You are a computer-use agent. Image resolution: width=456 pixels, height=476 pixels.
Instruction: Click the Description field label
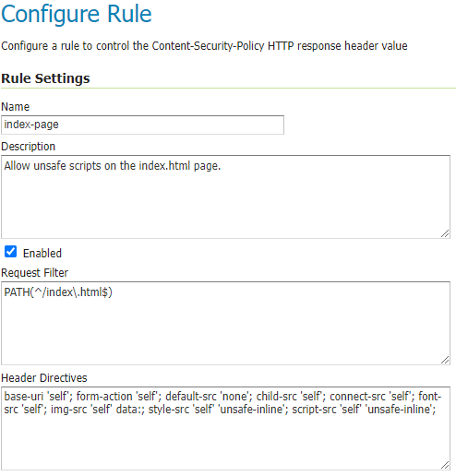[x=29, y=147]
